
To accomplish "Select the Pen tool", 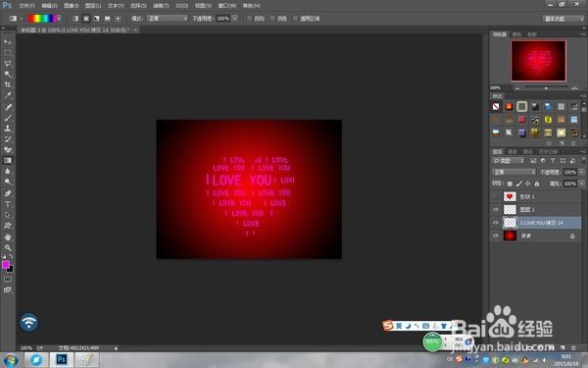I will (x=8, y=193).
